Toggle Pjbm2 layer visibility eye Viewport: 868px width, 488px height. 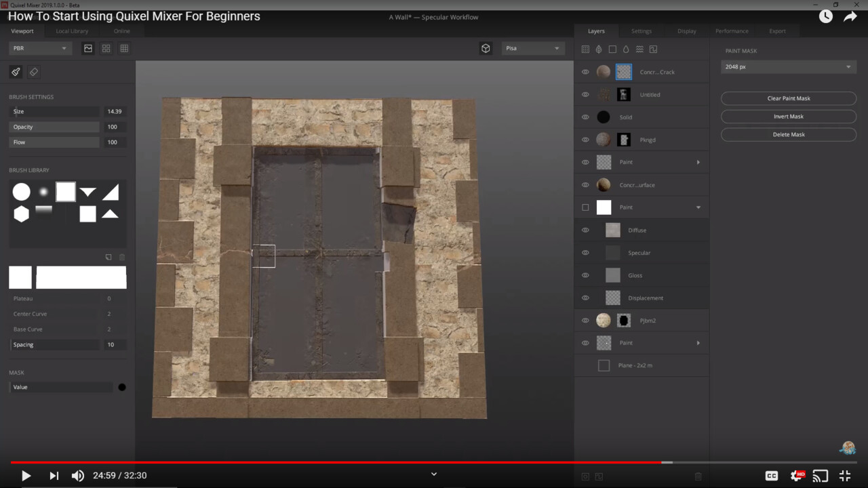(x=585, y=320)
